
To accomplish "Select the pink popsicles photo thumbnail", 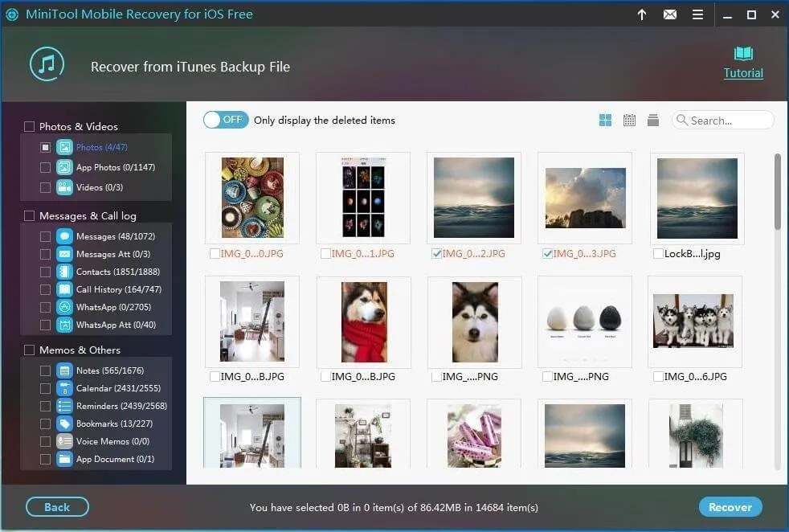I will pos(474,436).
